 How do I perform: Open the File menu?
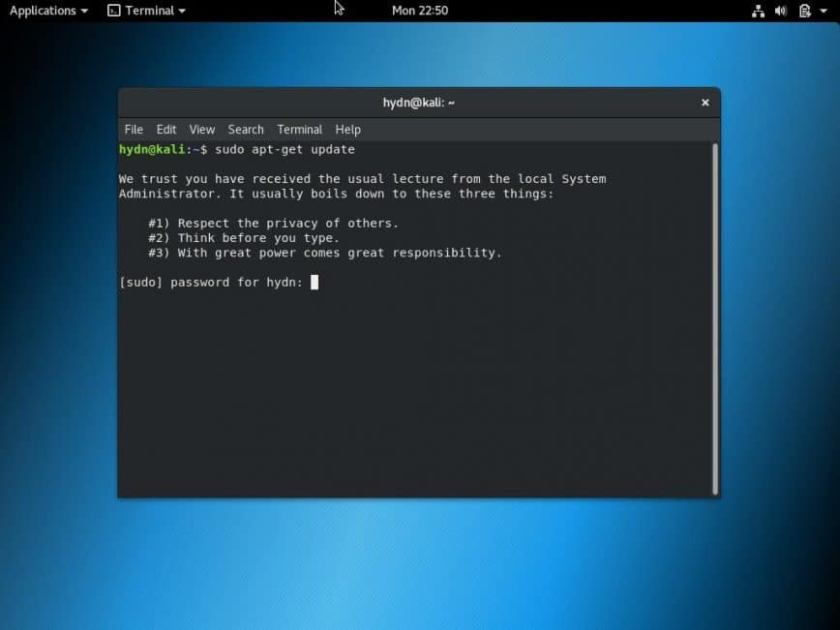click(x=134, y=130)
